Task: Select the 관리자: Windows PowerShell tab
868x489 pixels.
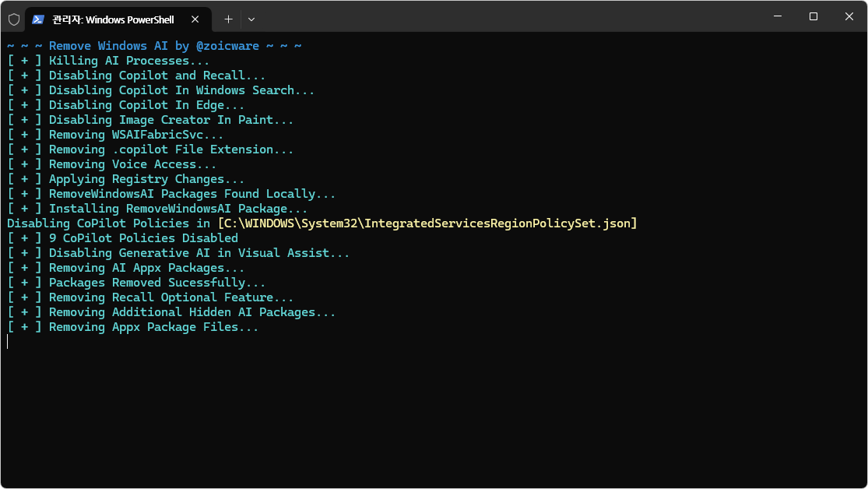Action: pos(118,19)
